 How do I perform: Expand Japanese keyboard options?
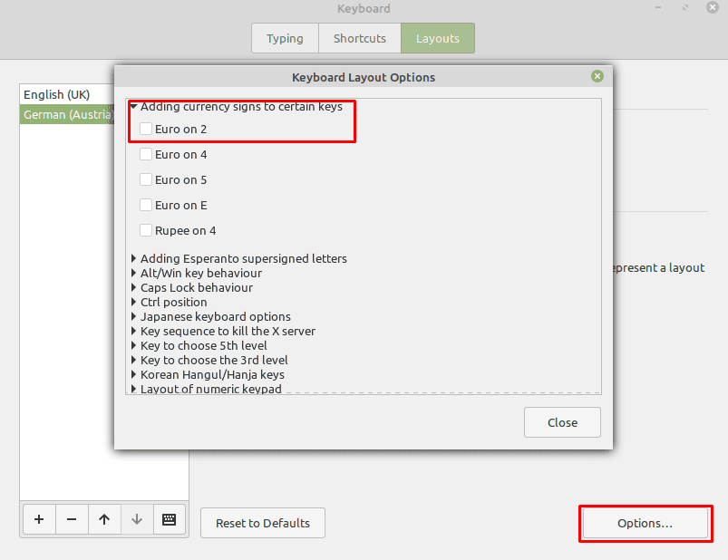[x=133, y=316]
